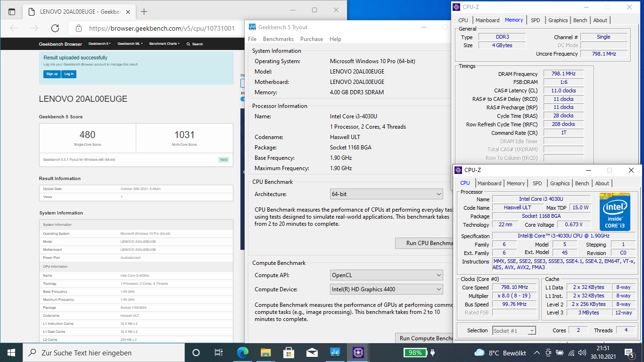Screen dimensions: 644x362
Task: Open the Benchmarks menu in Geekbench 5
Action: (x=278, y=39)
